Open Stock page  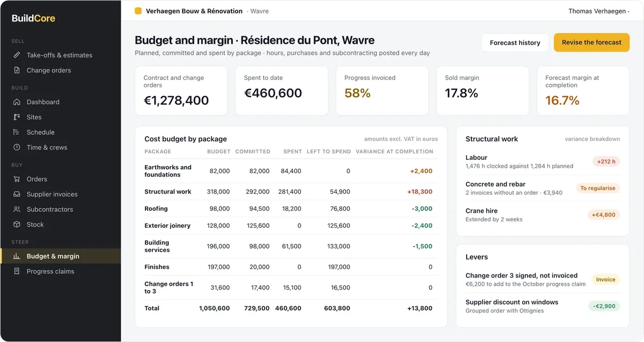pyautogui.click(x=60, y=224)
